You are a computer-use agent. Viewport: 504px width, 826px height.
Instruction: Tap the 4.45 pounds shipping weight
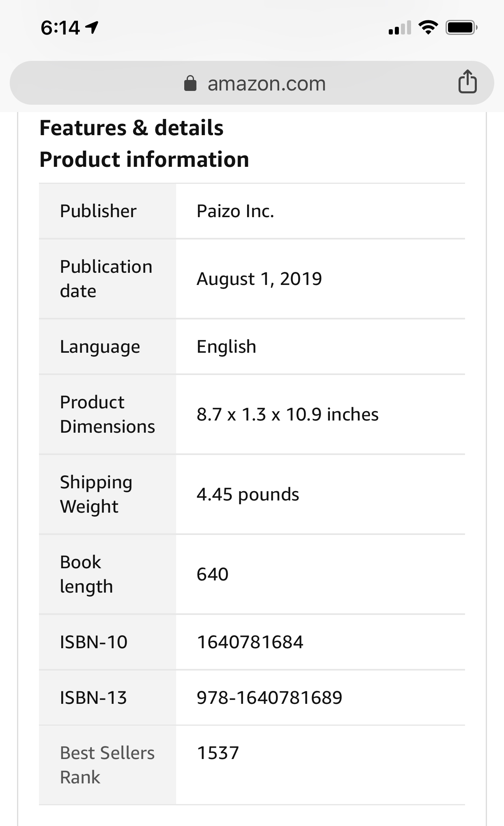248,494
